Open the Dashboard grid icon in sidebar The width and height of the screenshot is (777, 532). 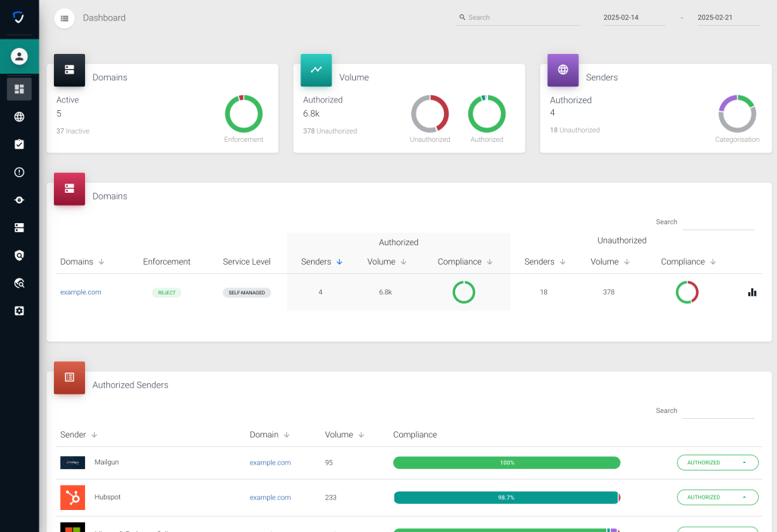(19, 89)
